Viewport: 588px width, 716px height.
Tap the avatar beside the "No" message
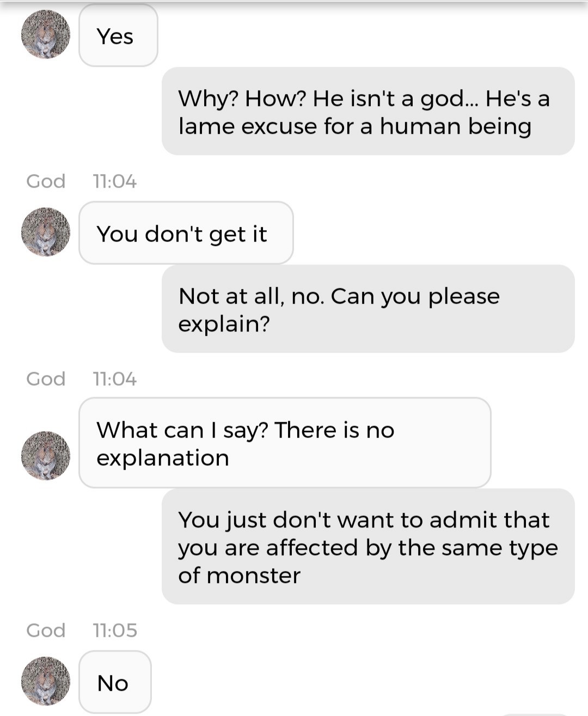(x=46, y=681)
